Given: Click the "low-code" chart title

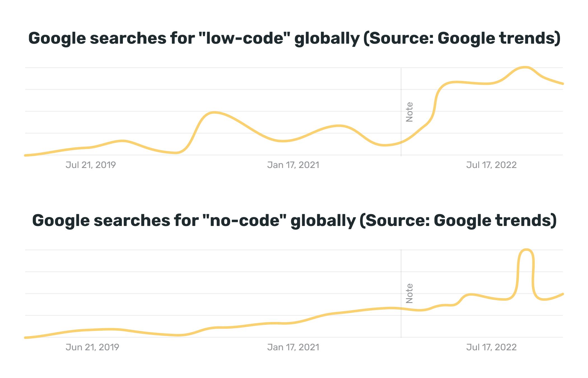Looking at the screenshot, I should [x=294, y=38].
